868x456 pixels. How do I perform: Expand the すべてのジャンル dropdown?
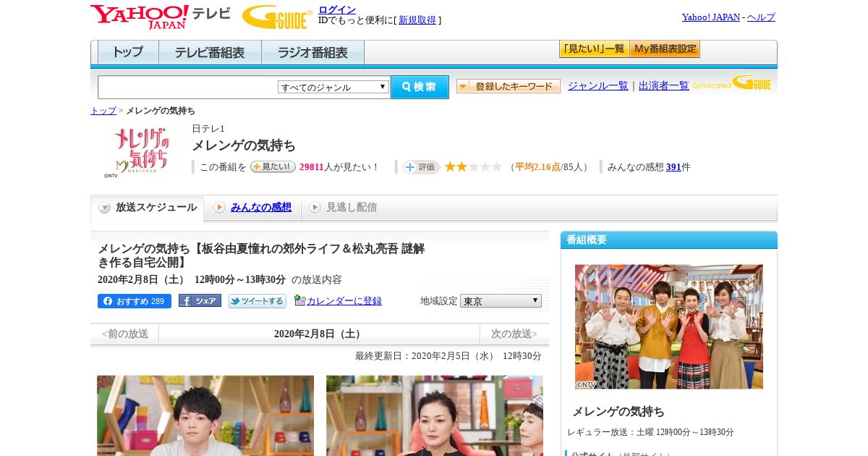click(333, 87)
